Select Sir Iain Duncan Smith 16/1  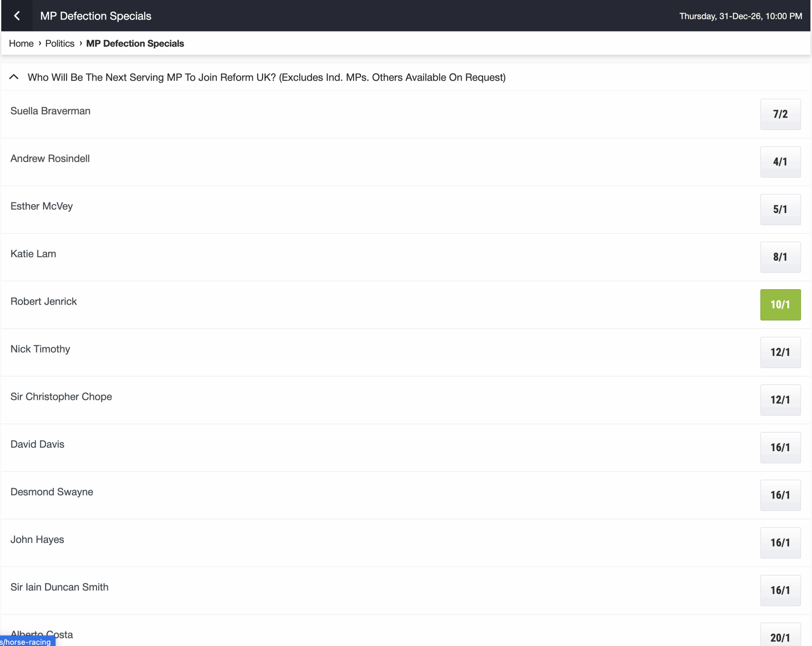(780, 590)
